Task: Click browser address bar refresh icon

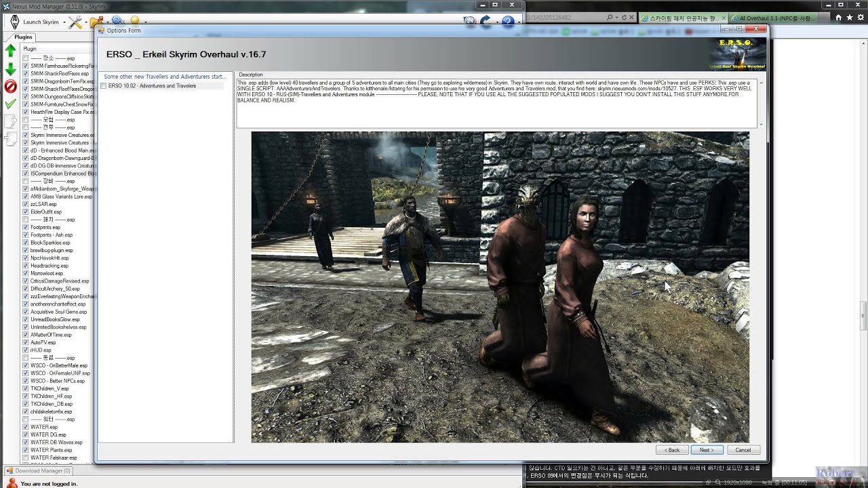Action: coord(625,18)
